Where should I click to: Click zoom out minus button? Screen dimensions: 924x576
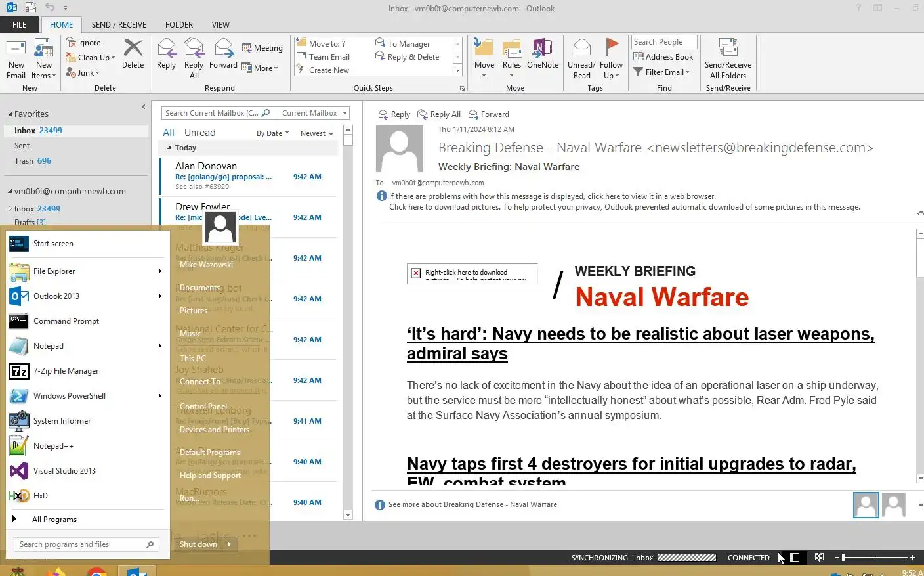click(837, 558)
